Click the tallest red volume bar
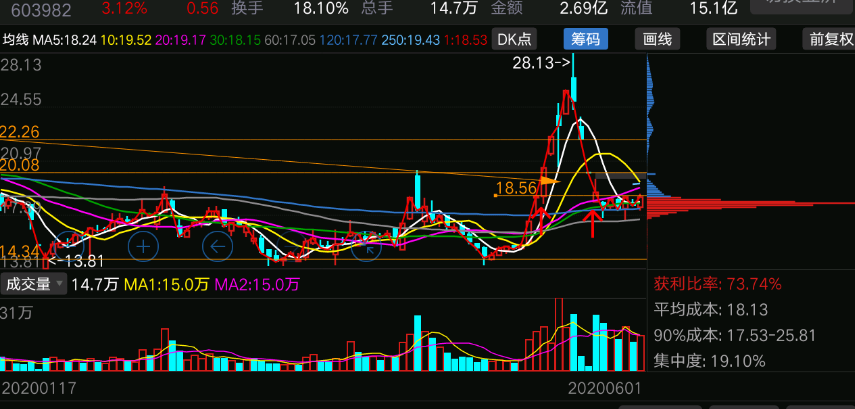Image resolution: width=855 pixels, height=409 pixels. coord(558,334)
